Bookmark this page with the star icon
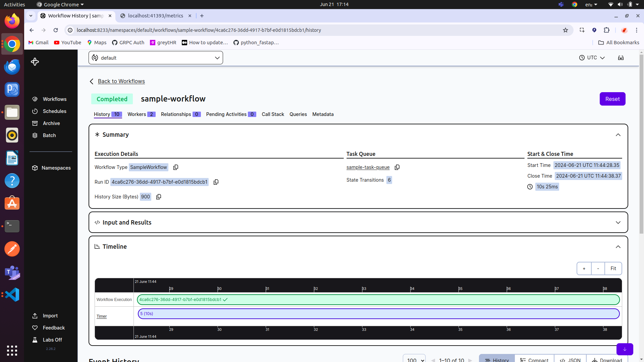Image resolution: width=644 pixels, height=362 pixels. coord(566,30)
